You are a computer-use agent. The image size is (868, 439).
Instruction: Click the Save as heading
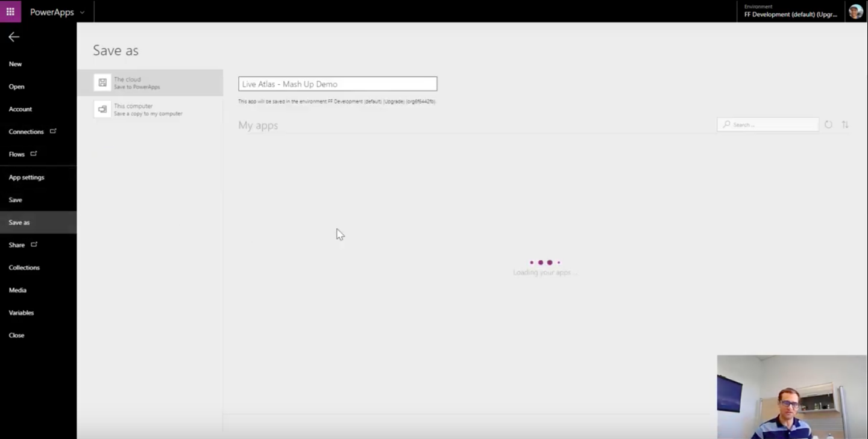[116, 51]
